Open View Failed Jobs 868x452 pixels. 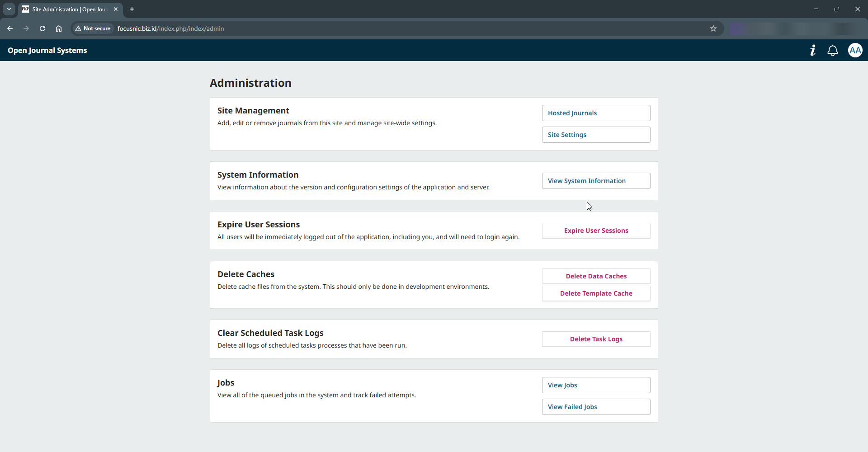(x=596, y=407)
